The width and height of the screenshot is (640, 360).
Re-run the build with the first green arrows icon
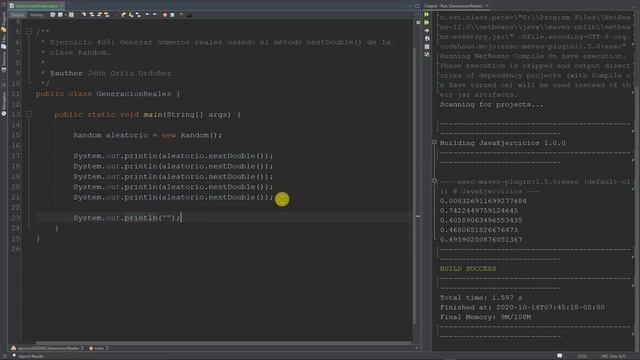point(427,14)
